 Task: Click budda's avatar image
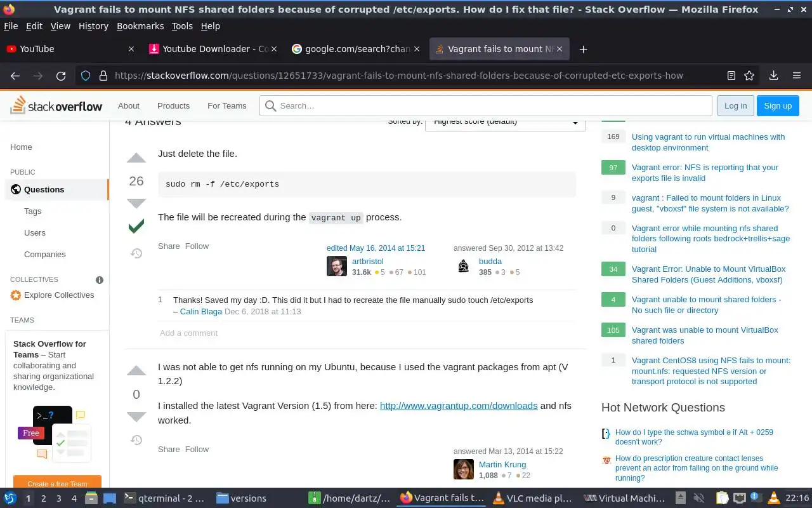point(464,266)
